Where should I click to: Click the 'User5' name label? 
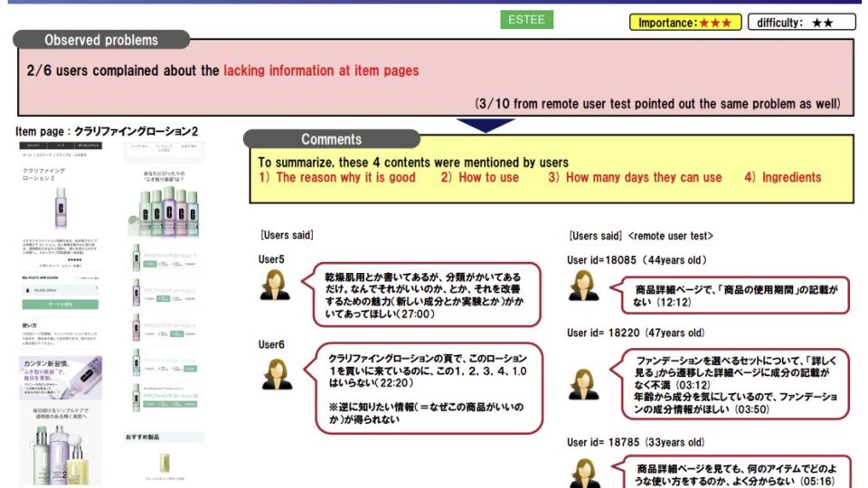click(271, 259)
